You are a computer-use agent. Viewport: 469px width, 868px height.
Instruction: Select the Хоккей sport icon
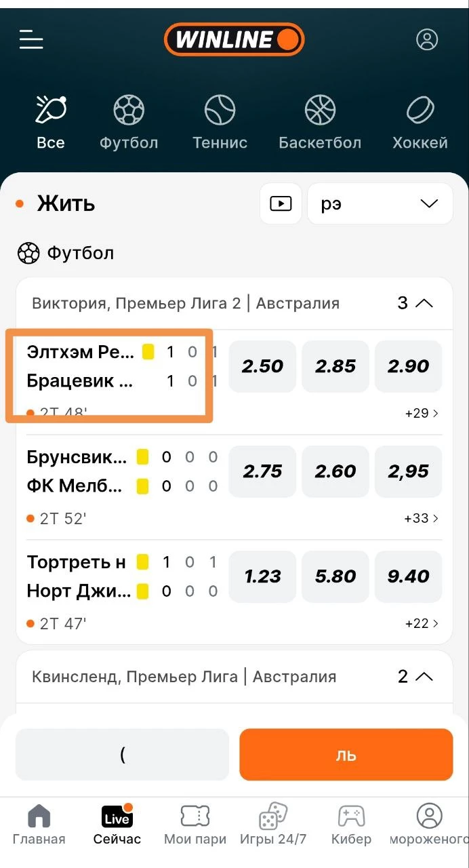point(420,122)
